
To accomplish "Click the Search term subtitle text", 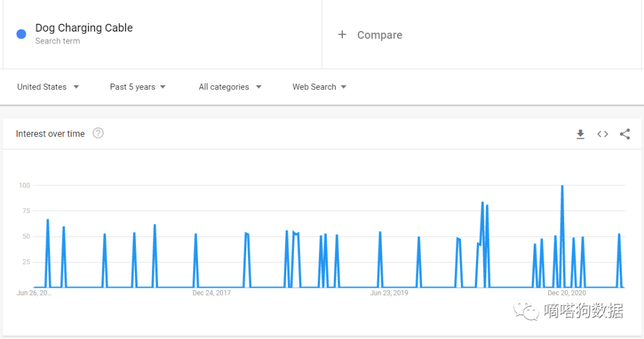I will click(57, 41).
